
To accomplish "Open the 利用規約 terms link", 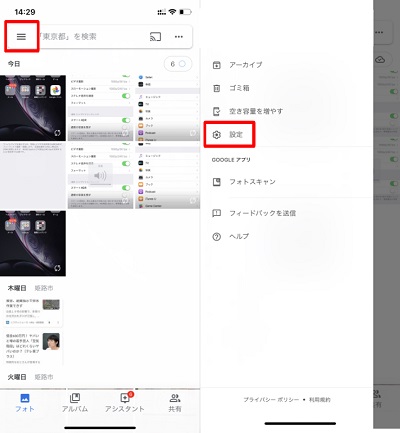I will click(320, 400).
